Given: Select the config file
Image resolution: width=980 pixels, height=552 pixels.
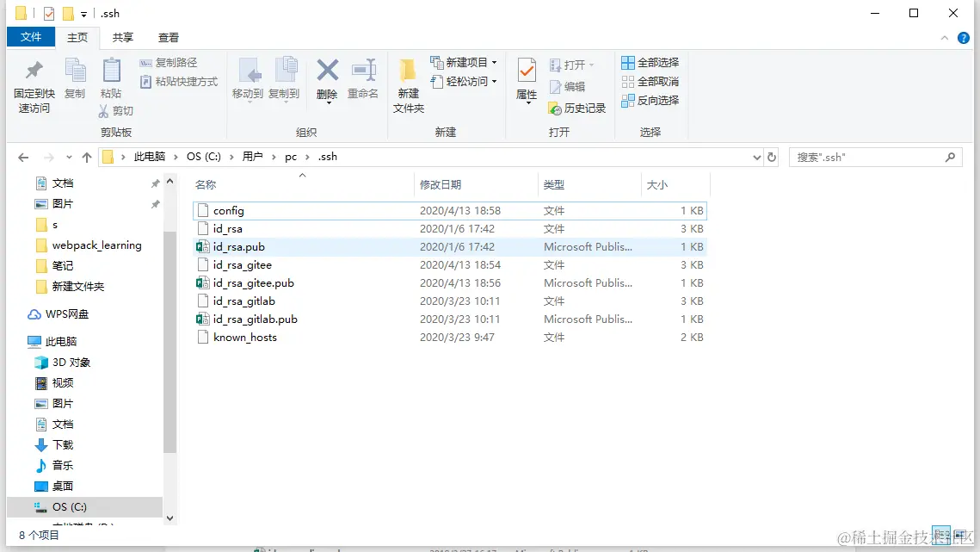Looking at the screenshot, I should pos(450,211).
